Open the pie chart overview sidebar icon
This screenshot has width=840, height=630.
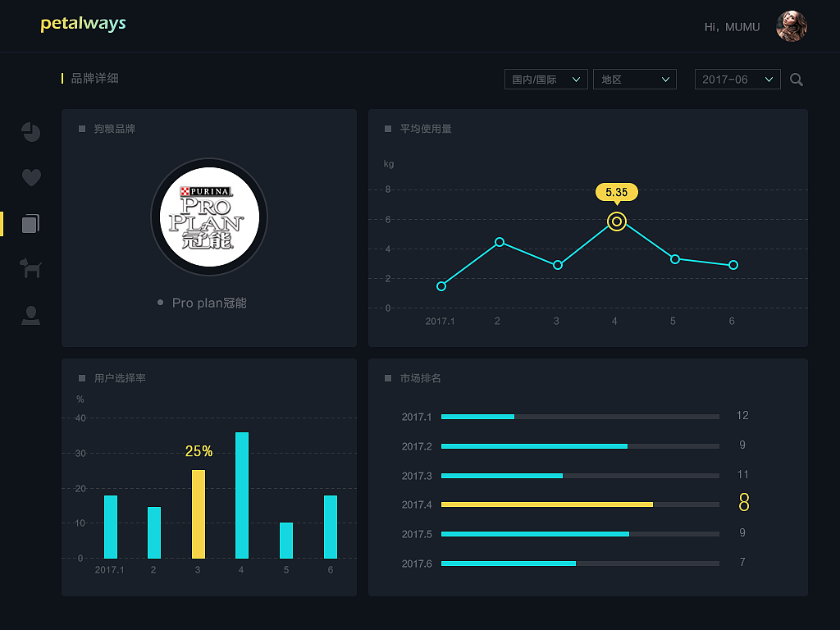[31, 132]
